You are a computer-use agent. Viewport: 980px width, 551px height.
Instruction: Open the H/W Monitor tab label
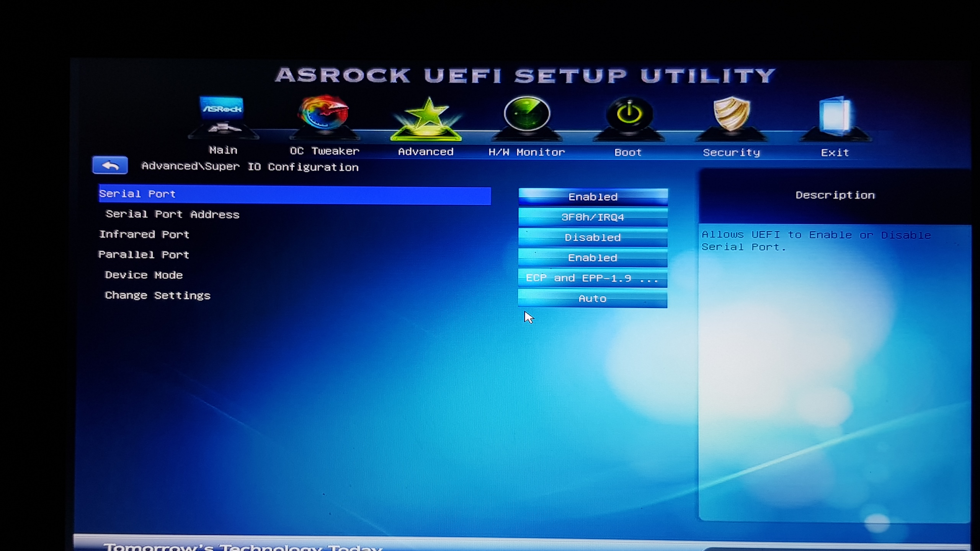click(x=527, y=152)
